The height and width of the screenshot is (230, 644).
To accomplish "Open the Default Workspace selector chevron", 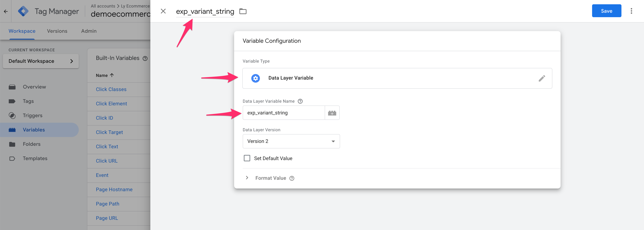I will pyautogui.click(x=72, y=61).
